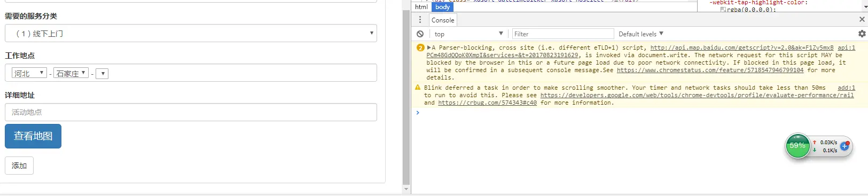Open the service category dropdown 线下上门
Viewport: 868px width, 196px height.
click(x=191, y=33)
